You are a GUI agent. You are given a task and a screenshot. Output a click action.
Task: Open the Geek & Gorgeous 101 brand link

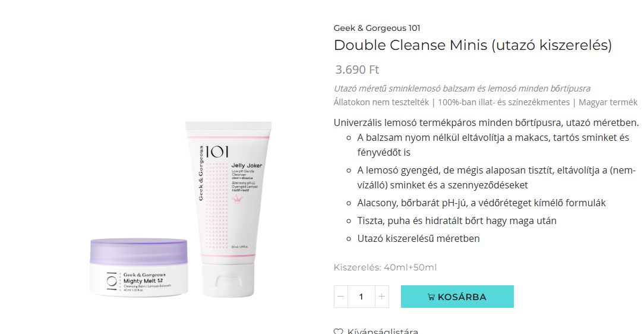[x=377, y=28]
